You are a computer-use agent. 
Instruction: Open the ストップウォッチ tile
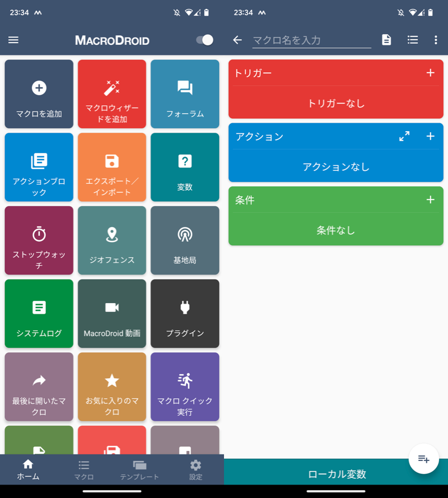(39, 240)
